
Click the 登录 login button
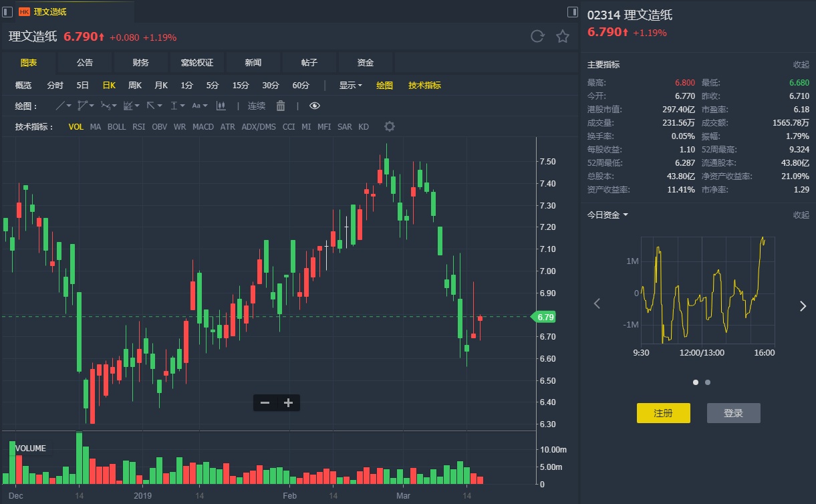[x=733, y=413]
